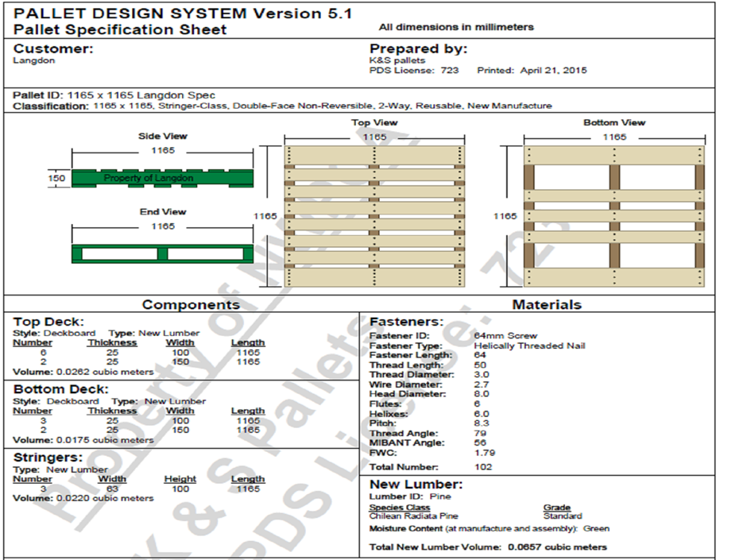Click the Materials section header
747x560 pixels.
[546, 305]
